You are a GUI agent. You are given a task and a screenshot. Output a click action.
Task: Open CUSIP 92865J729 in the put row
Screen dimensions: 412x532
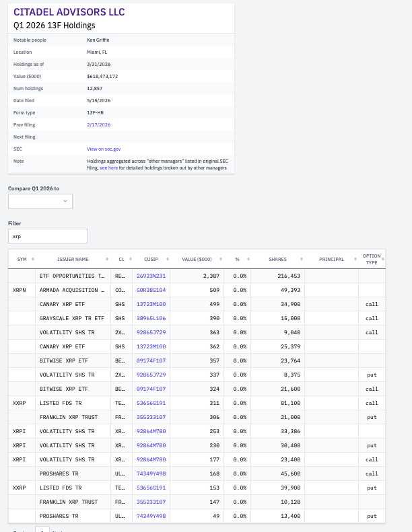(151, 375)
